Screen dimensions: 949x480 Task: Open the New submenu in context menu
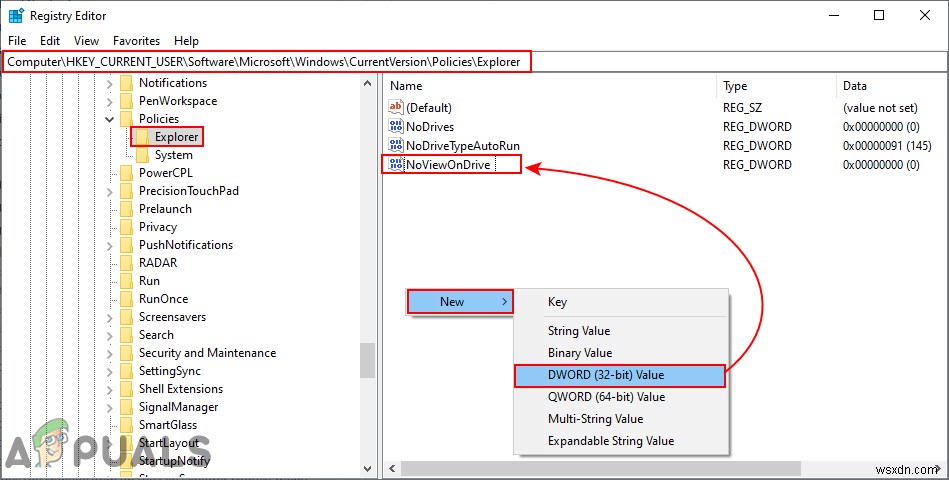tap(459, 301)
